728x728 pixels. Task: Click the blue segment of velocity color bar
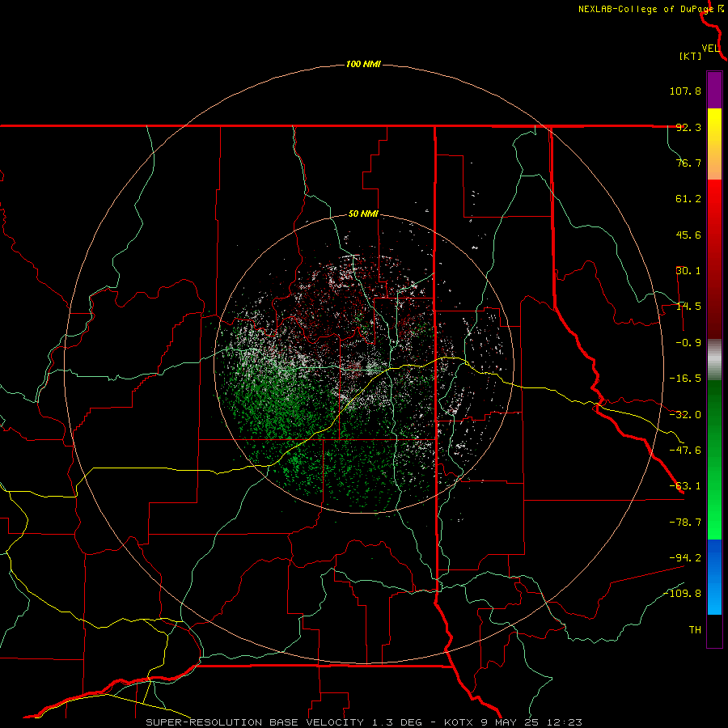pos(714,577)
